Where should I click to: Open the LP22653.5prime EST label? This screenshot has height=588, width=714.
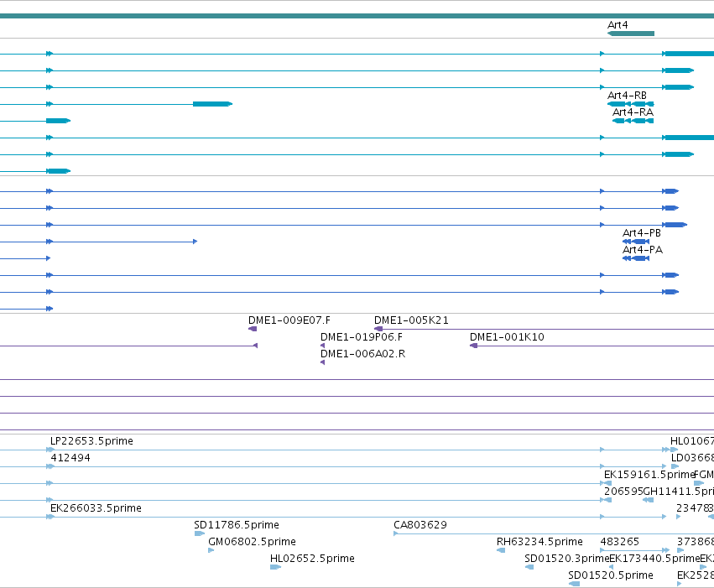coord(91,441)
